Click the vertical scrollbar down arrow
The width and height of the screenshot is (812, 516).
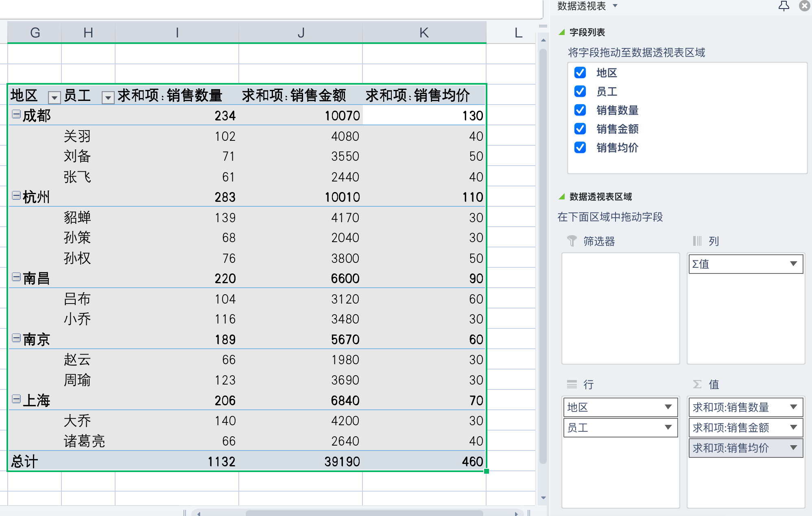[543, 498]
